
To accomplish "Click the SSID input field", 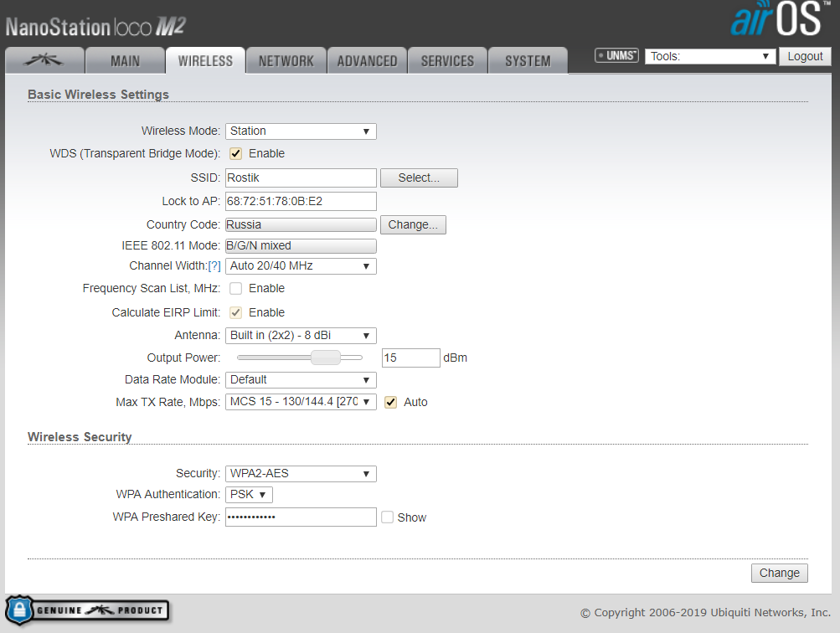I will tap(301, 178).
